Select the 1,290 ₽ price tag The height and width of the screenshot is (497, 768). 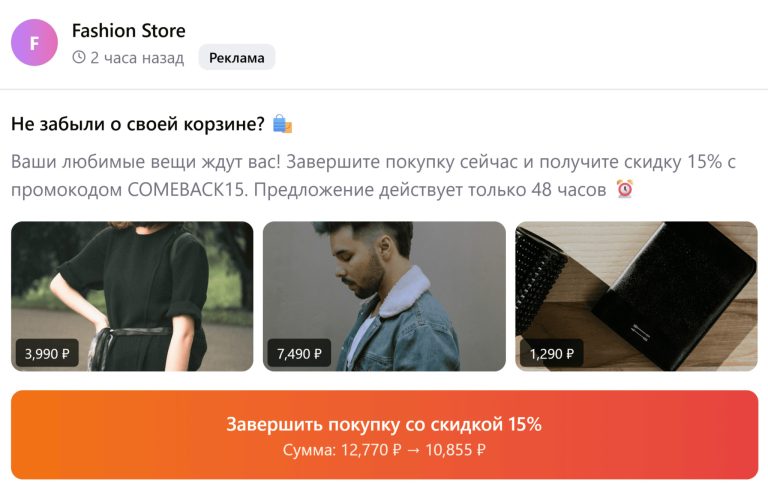tap(552, 353)
